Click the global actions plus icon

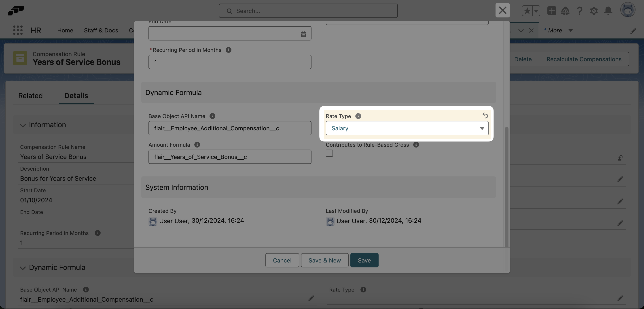point(551,11)
